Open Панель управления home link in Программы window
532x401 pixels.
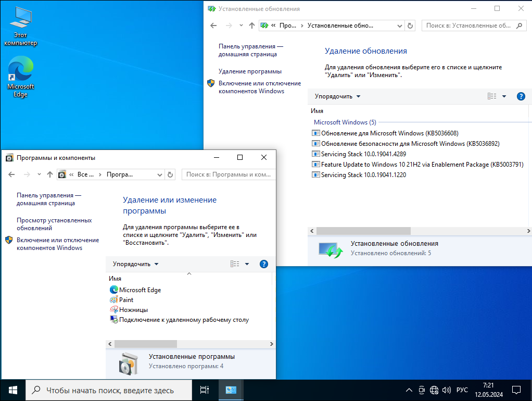tap(49, 199)
